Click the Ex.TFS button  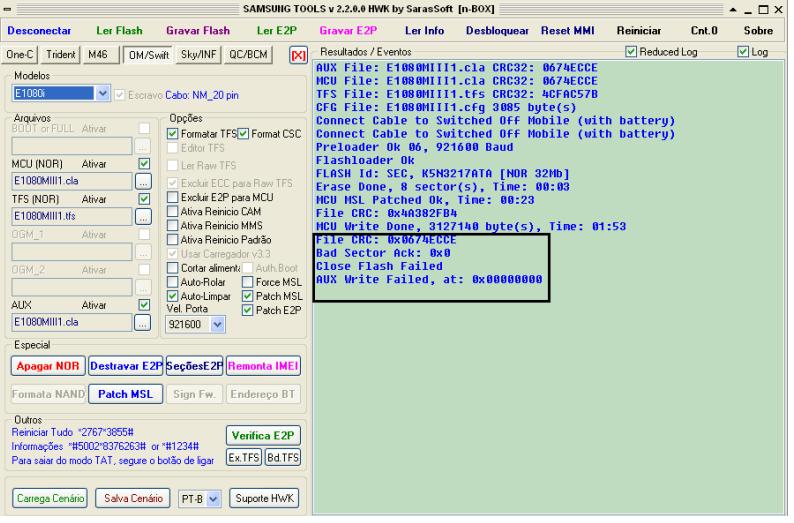pos(243,457)
